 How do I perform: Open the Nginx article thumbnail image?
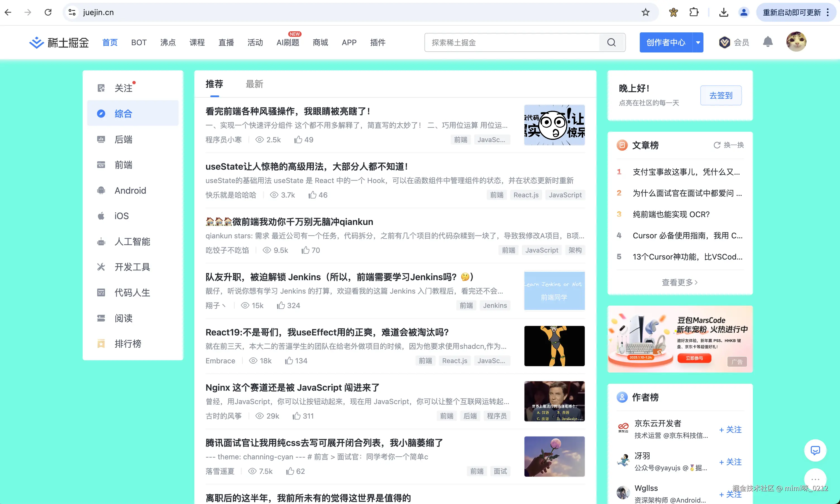(x=554, y=401)
